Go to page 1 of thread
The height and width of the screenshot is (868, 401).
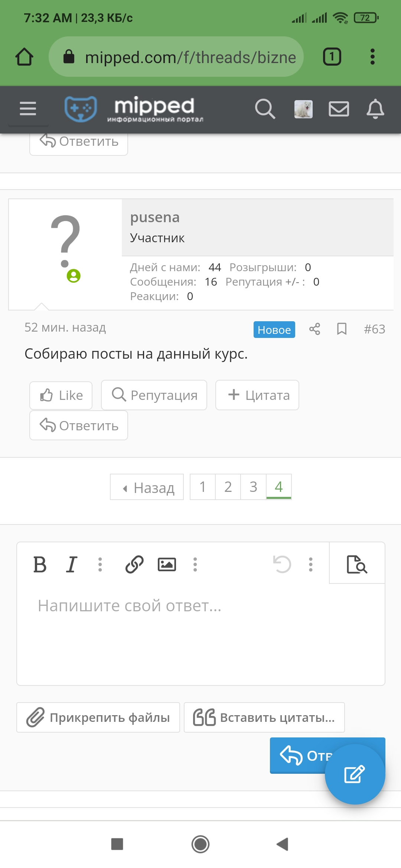pyautogui.click(x=203, y=487)
